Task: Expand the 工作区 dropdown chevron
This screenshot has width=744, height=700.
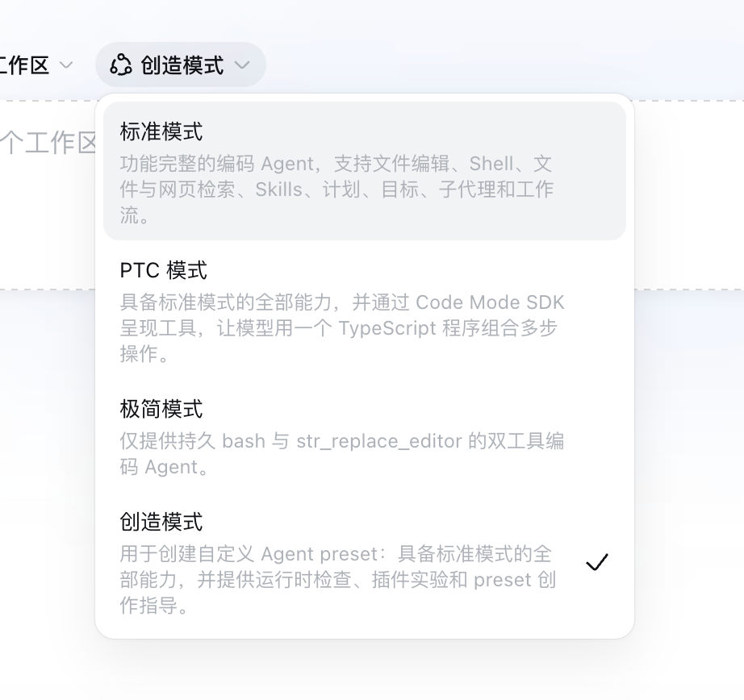Action: pos(66,65)
